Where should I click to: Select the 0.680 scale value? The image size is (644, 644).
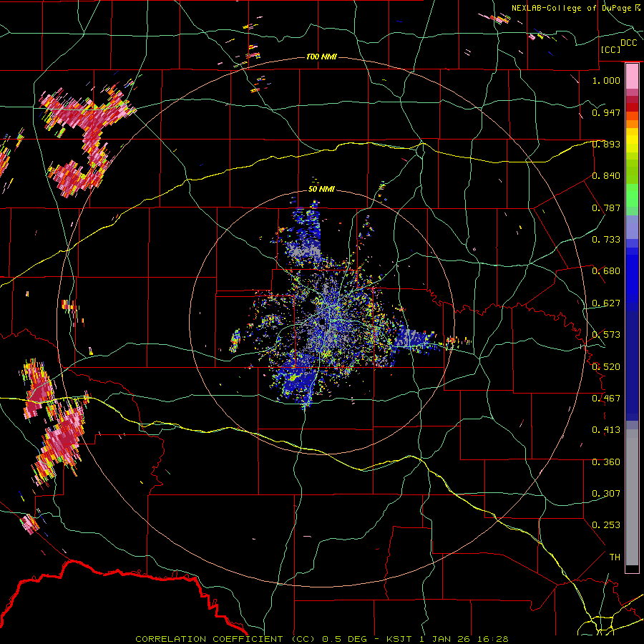click(606, 270)
